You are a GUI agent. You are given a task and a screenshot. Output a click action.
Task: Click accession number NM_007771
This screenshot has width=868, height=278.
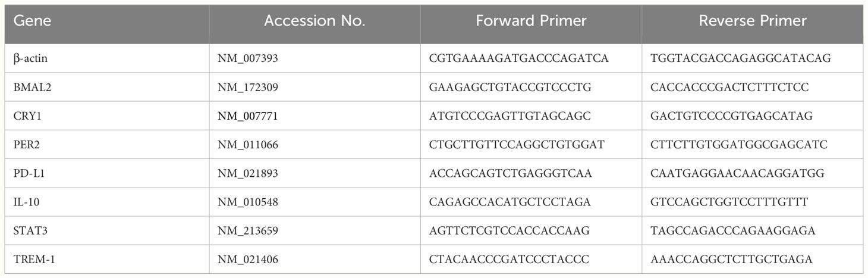tap(248, 116)
